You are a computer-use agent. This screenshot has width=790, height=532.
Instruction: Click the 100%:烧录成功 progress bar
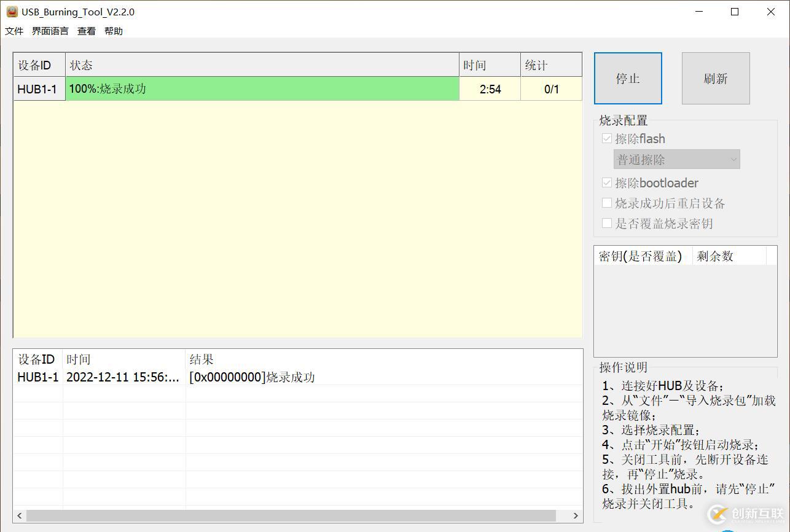[x=262, y=89]
